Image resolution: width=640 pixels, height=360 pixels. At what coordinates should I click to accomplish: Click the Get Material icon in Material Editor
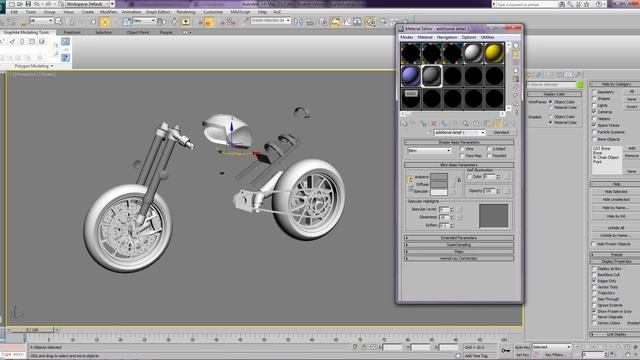[x=404, y=123]
